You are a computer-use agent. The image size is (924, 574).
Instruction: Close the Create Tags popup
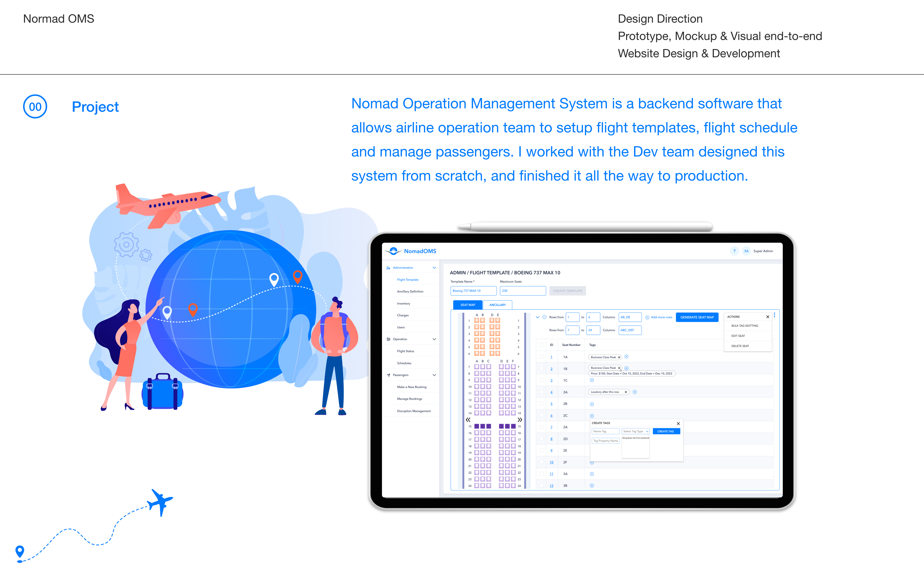(678, 423)
